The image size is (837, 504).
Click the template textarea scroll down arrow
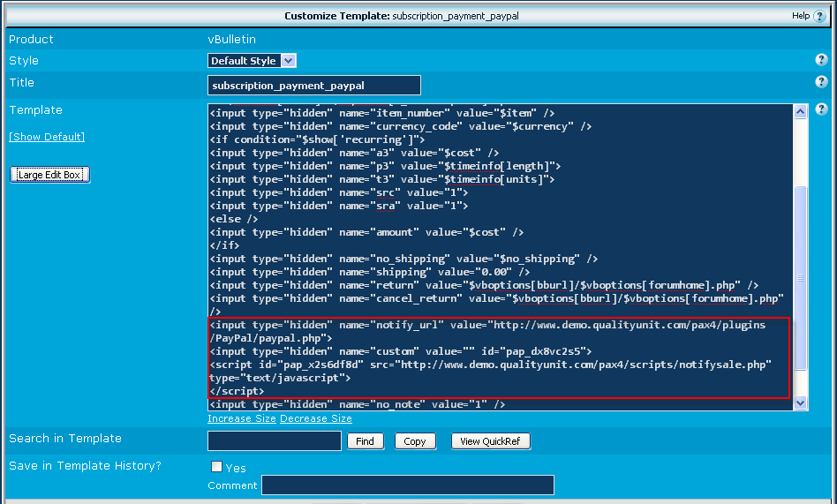[800, 403]
